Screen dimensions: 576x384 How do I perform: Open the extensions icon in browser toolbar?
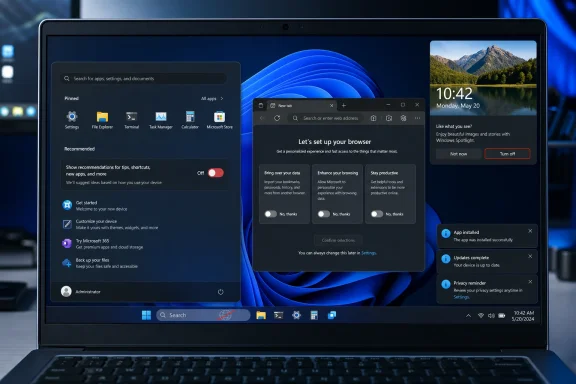coord(403,118)
